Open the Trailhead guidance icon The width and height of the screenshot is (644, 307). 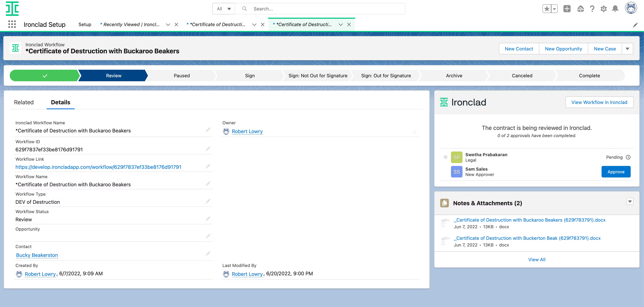(580, 9)
